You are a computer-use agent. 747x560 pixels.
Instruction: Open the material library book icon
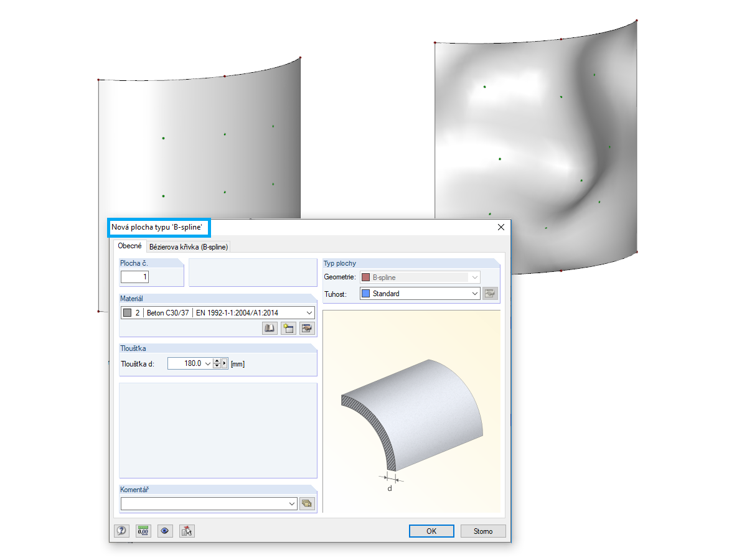click(x=270, y=329)
